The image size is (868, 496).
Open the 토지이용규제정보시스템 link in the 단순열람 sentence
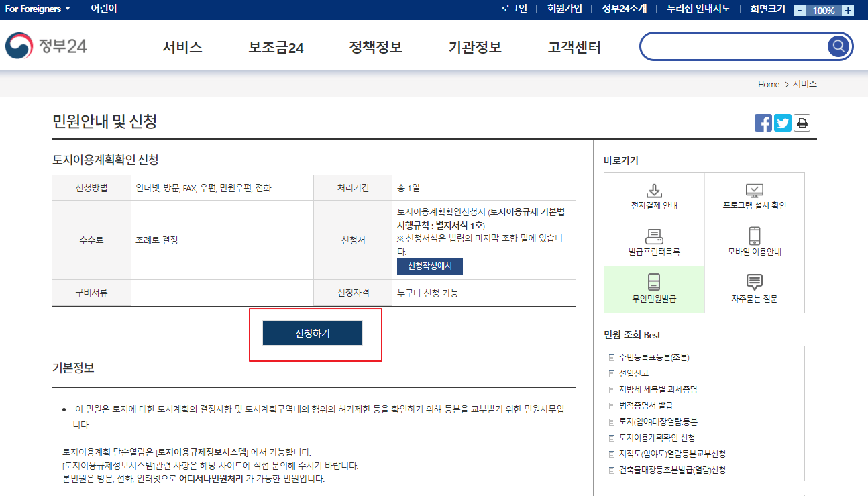pyautogui.click(x=201, y=452)
